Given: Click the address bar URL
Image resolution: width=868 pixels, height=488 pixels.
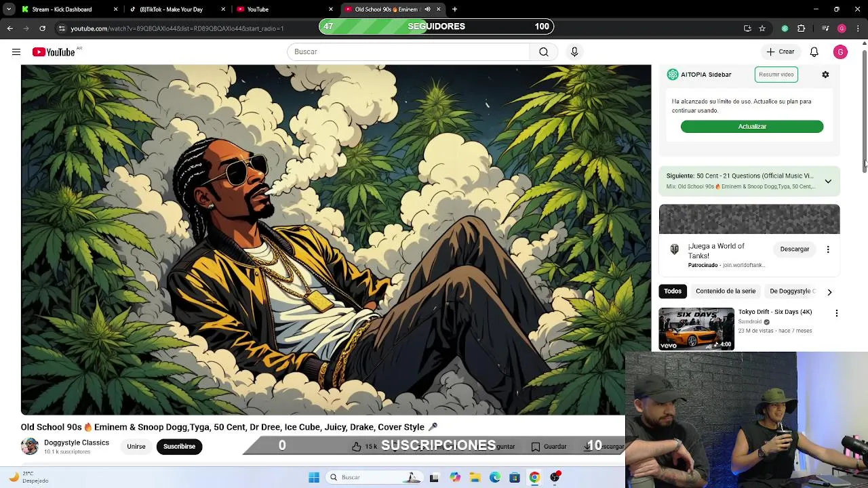Looking at the screenshot, I should (x=177, y=28).
